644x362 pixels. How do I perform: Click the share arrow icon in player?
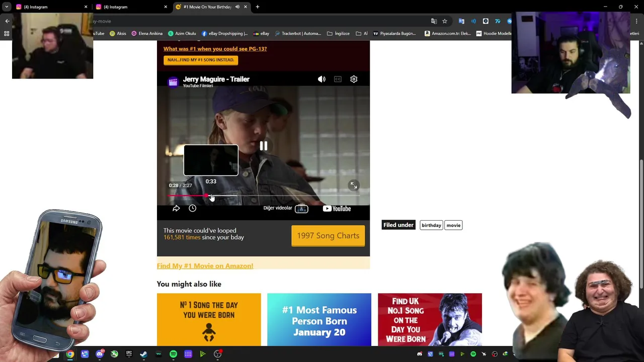pos(176,208)
